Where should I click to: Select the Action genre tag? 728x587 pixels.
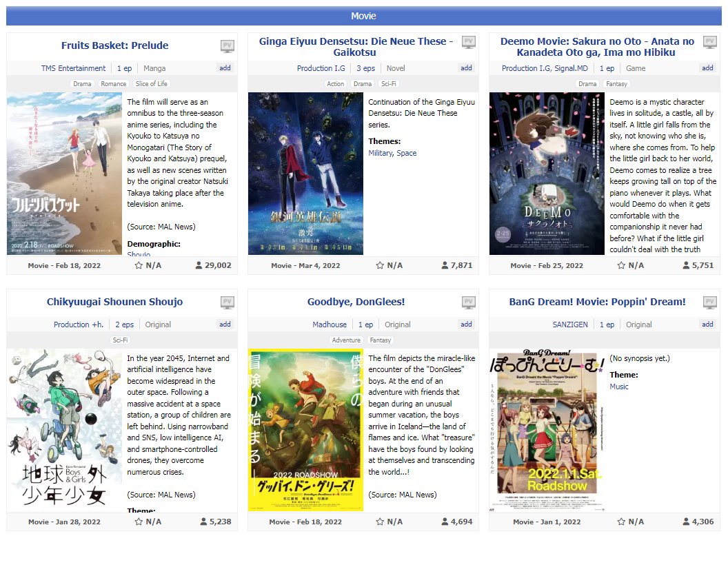pyautogui.click(x=335, y=84)
